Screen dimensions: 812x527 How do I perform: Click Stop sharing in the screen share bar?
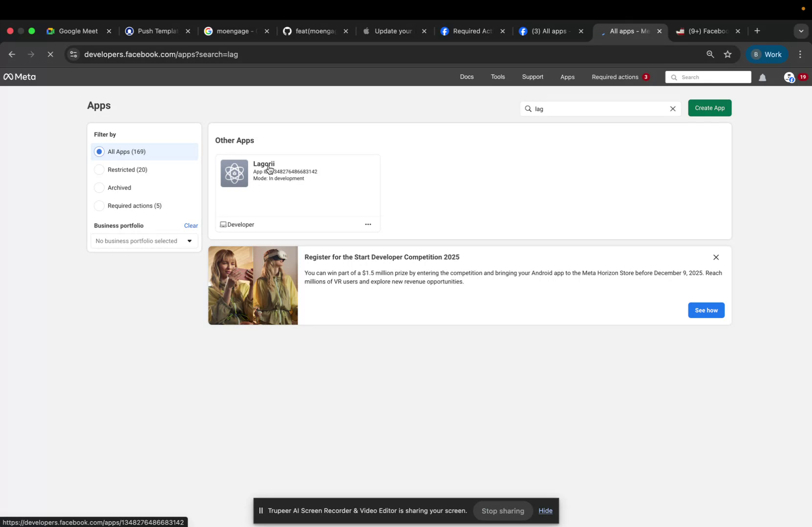pyautogui.click(x=502, y=510)
